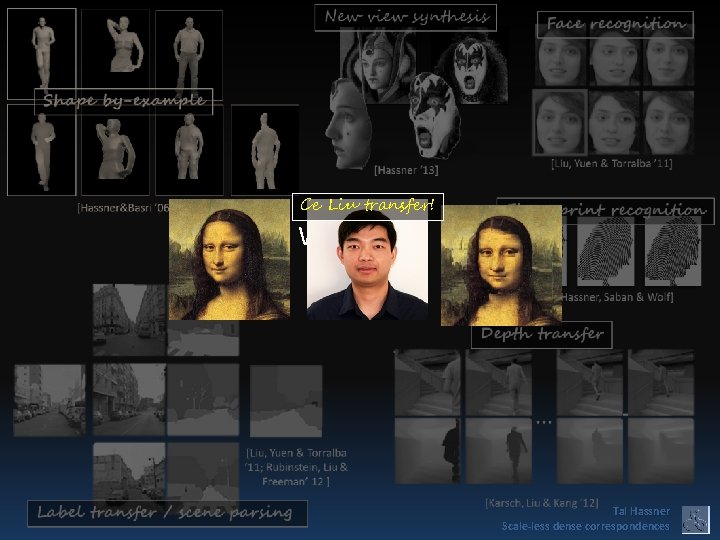
Task: Select the ornate headdress woman photo
Action: [x=378, y=65]
